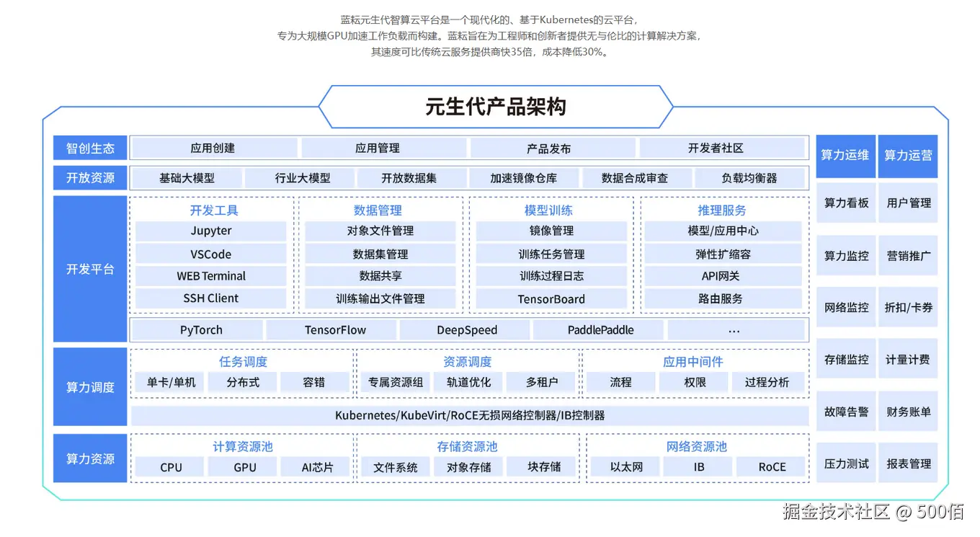Screen dimensions: 980x537
Task: Click the 镜像管理 item
Action: pyautogui.click(x=551, y=231)
